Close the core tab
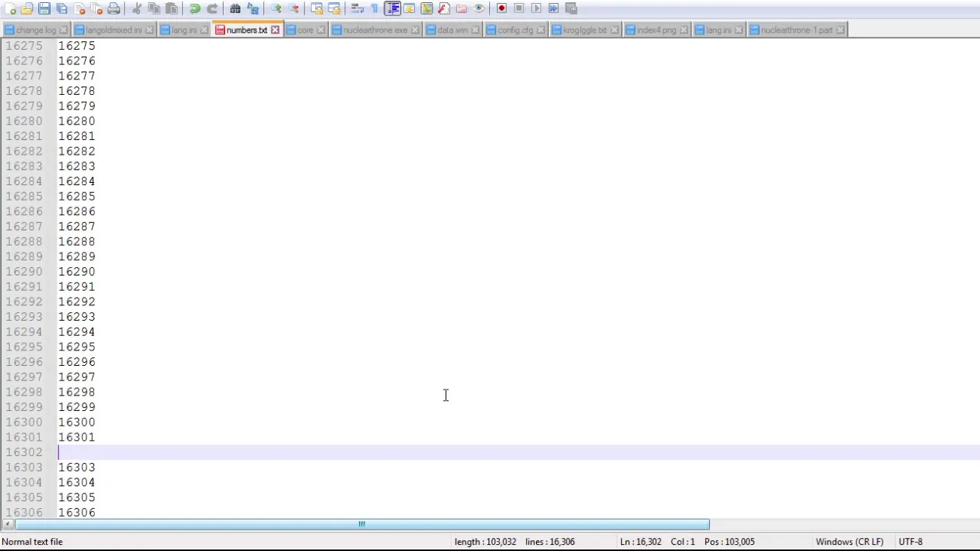 [321, 30]
